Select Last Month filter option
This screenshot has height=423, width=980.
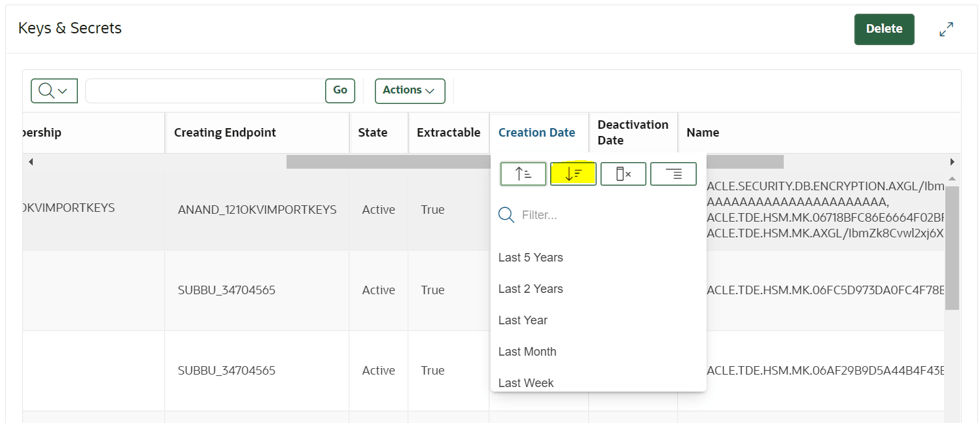[527, 352]
